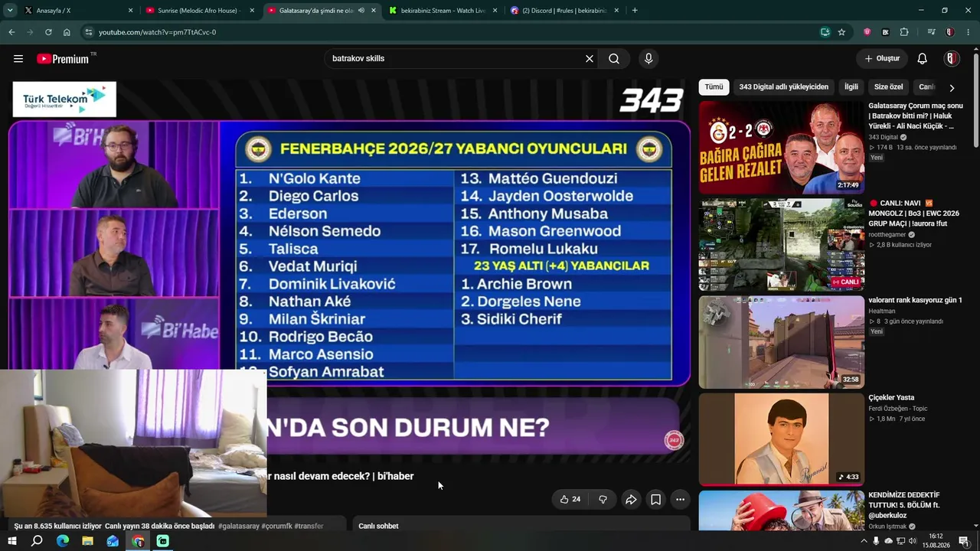The image size is (980, 551).
Task: Show next filter chips with arrow
Action: pos(952,87)
